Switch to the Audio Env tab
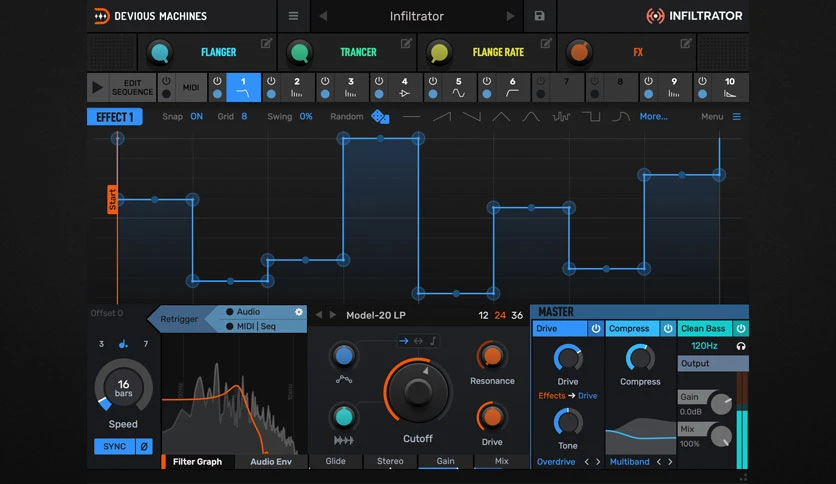The width and height of the screenshot is (836, 484). pyautogui.click(x=271, y=462)
